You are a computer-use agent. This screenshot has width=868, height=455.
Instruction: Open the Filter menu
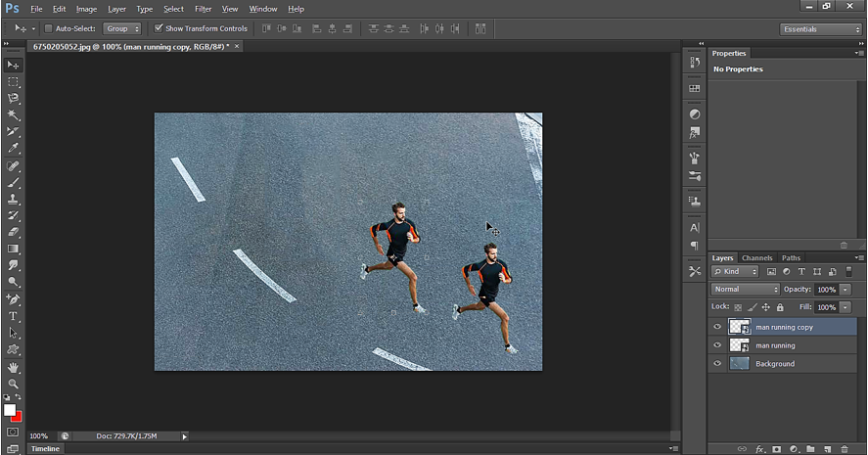pos(204,9)
